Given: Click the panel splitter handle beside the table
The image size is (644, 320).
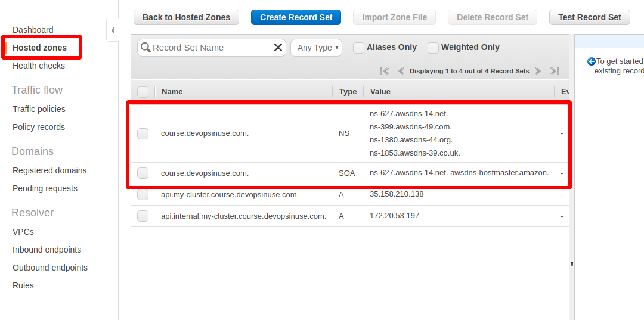Looking at the screenshot, I should tap(572, 264).
